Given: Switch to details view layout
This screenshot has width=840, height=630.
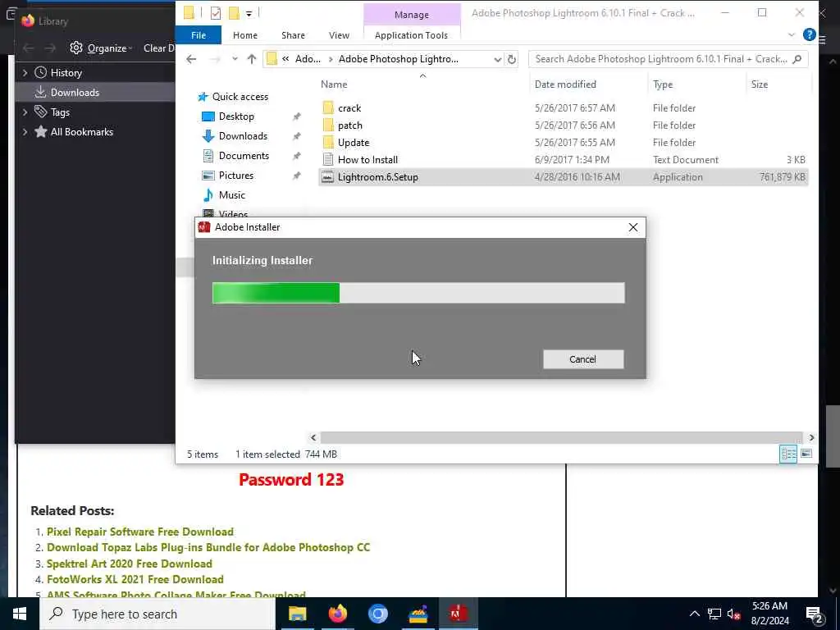Looking at the screenshot, I should 788,454.
